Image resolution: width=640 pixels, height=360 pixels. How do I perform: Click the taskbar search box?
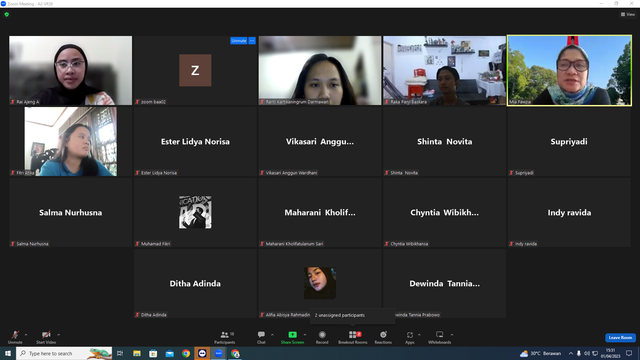click(64, 353)
